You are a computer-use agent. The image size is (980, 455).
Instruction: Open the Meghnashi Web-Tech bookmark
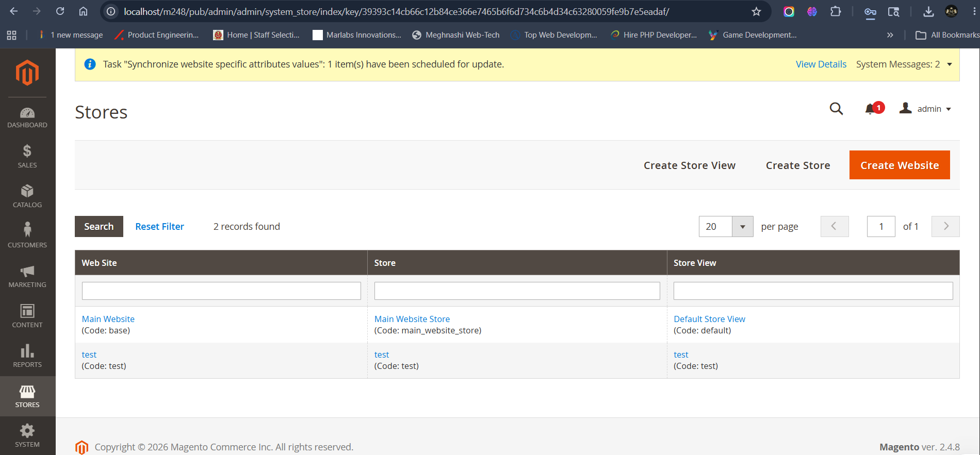click(x=456, y=35)
